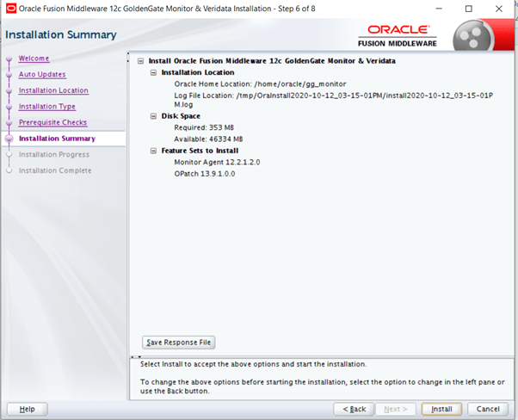
Task: Collapse the Disk Space section
Action: tap(151, 115)
